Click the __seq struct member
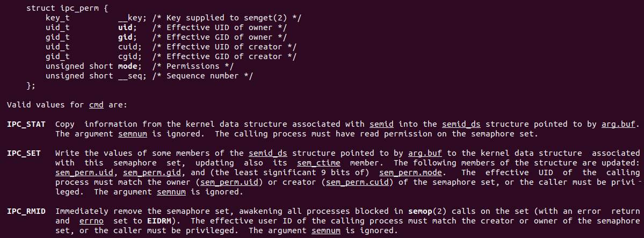The width and height of the screenshot is (644, 238). 129,76
